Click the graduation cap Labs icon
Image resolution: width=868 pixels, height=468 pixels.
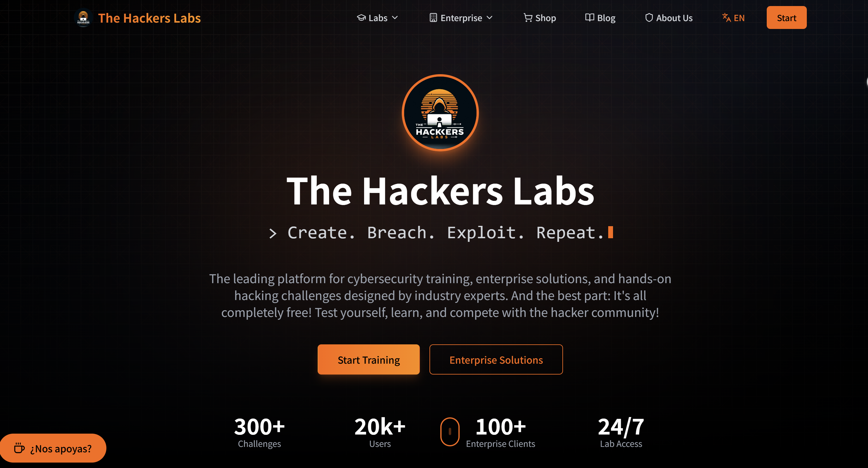[361, 18]
